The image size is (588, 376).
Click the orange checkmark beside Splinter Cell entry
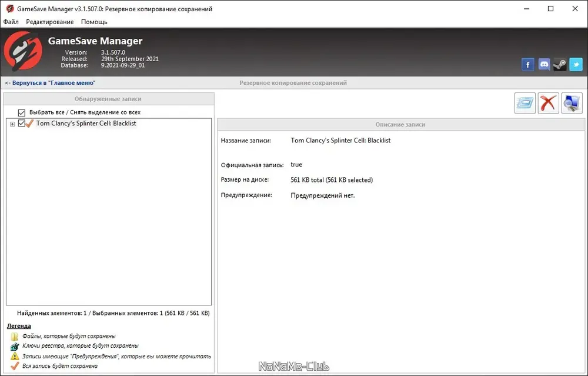29,123
